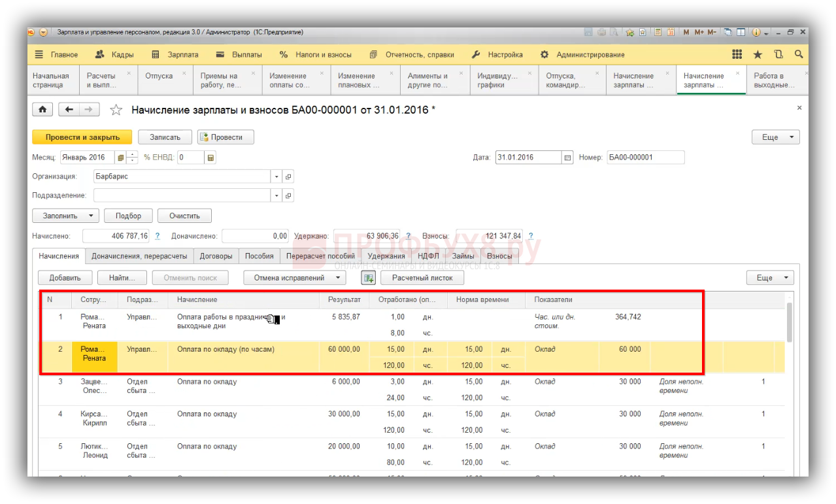
Task: Expand the Подразделение dropdown list
Action: [x=276, y=195]
